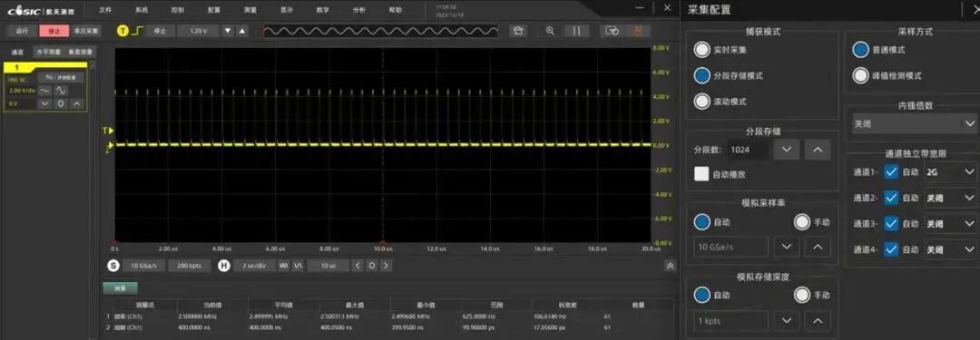
Task: Click the green 测量 measurement tab
Action: (x=120, y=288)
